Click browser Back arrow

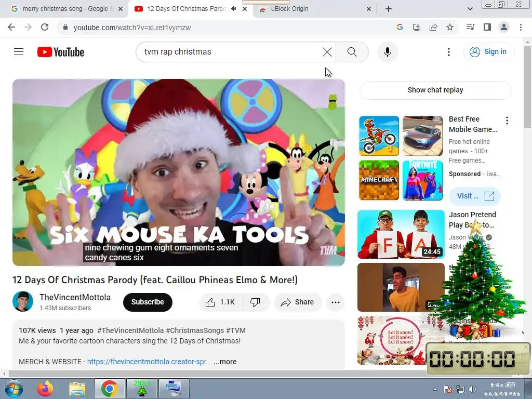[x=11, y=27]
